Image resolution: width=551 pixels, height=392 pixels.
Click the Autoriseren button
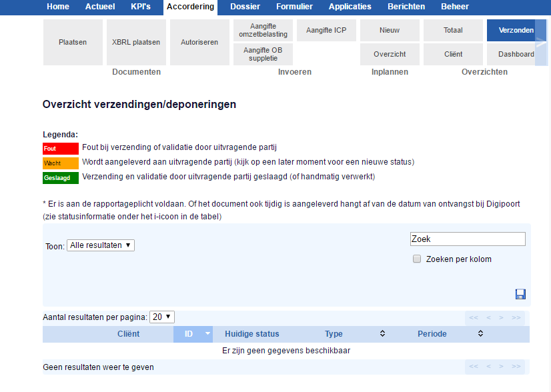tap(199, 42)
